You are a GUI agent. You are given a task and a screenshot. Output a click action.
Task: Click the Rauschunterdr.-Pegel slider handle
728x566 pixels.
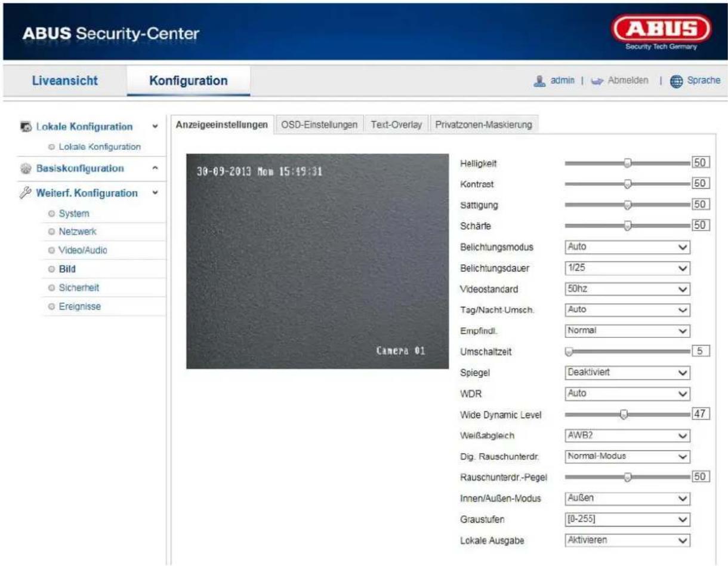pyautogui.click(x=627, y=477)
